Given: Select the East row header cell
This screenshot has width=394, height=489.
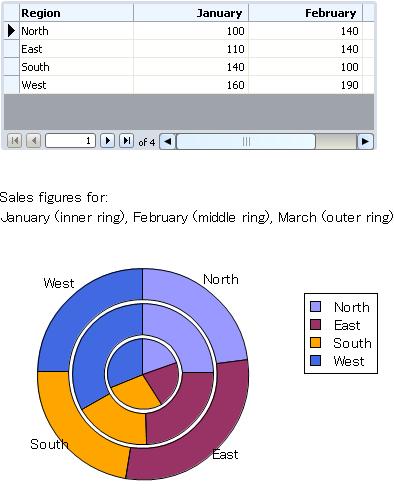Looking at the screenshot, I should 11,49.
